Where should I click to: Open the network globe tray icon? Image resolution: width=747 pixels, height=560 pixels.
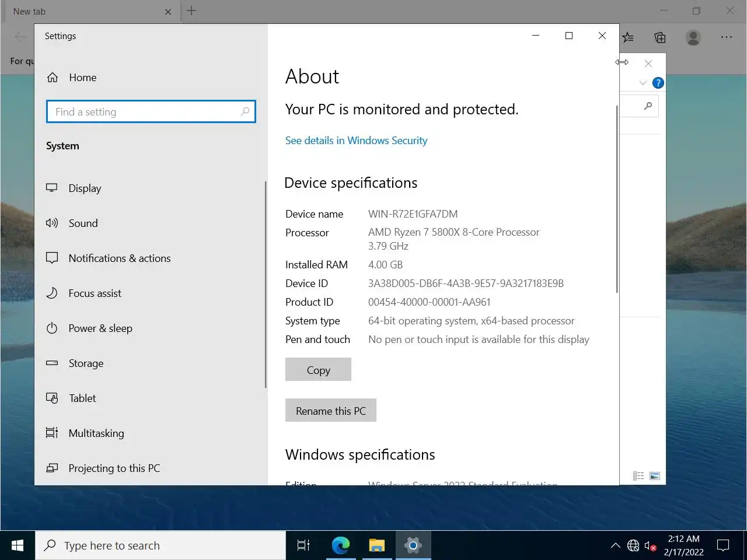(633, 546)
